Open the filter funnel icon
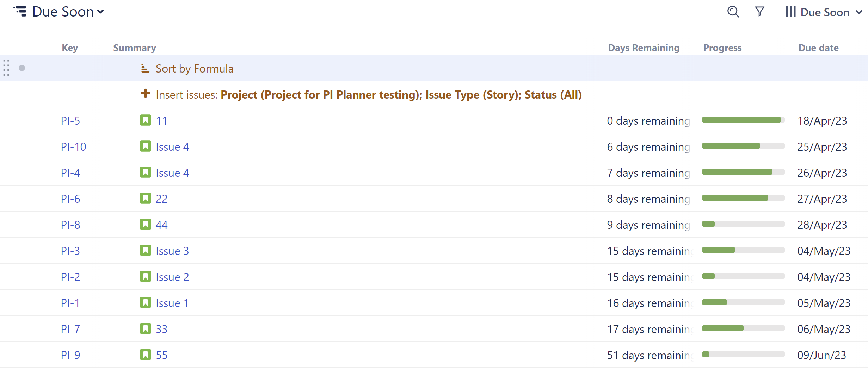868x370 pixels. pos(760,12)
